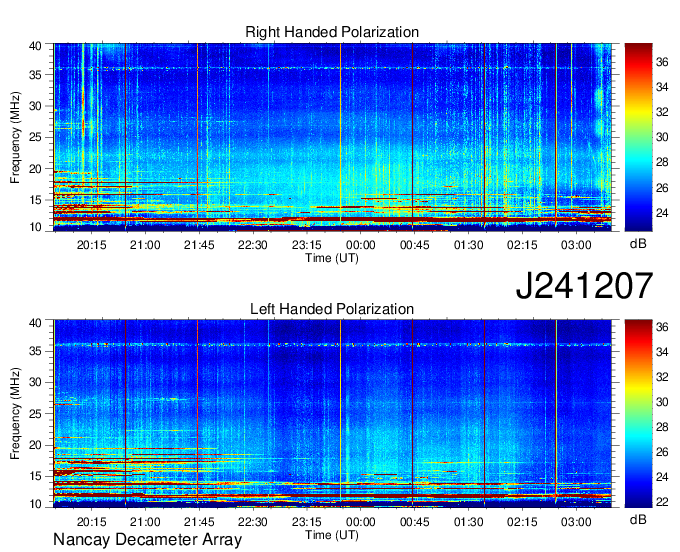Viewport: 680px width, 552px height.
Task: Click the 15 MHz tick of the Right Handed plot
Action: coord(35,200)
